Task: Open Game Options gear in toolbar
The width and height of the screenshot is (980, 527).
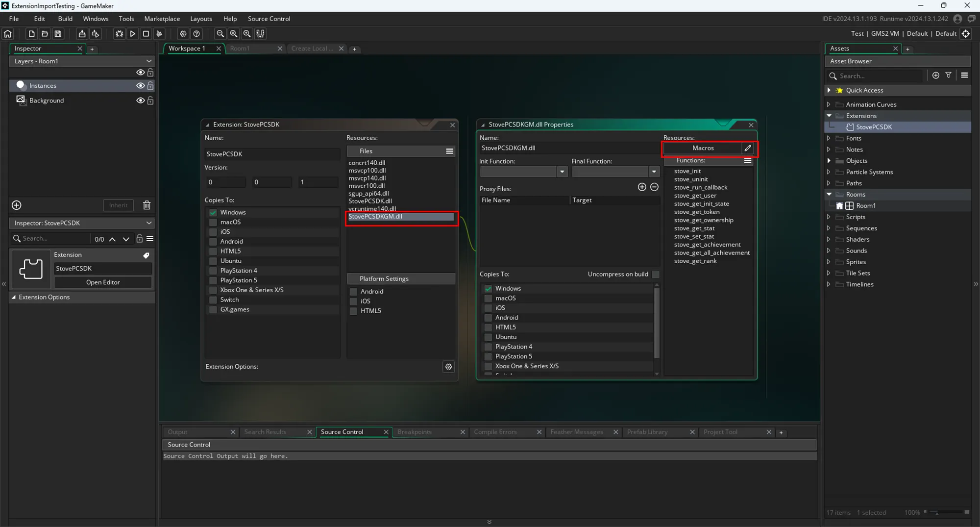Action: coord(183,34)
